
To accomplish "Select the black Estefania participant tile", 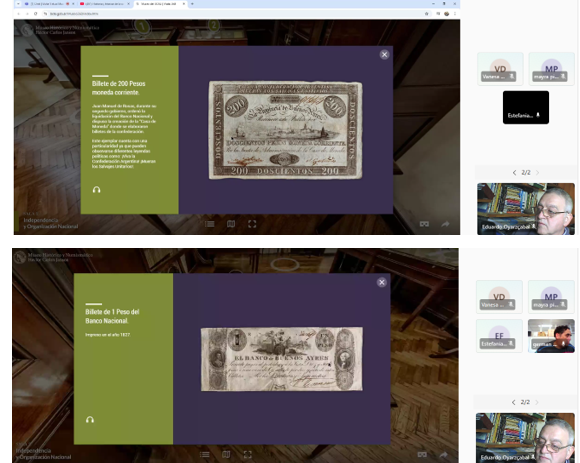I will pyautogui.click(x=526, y=107).
